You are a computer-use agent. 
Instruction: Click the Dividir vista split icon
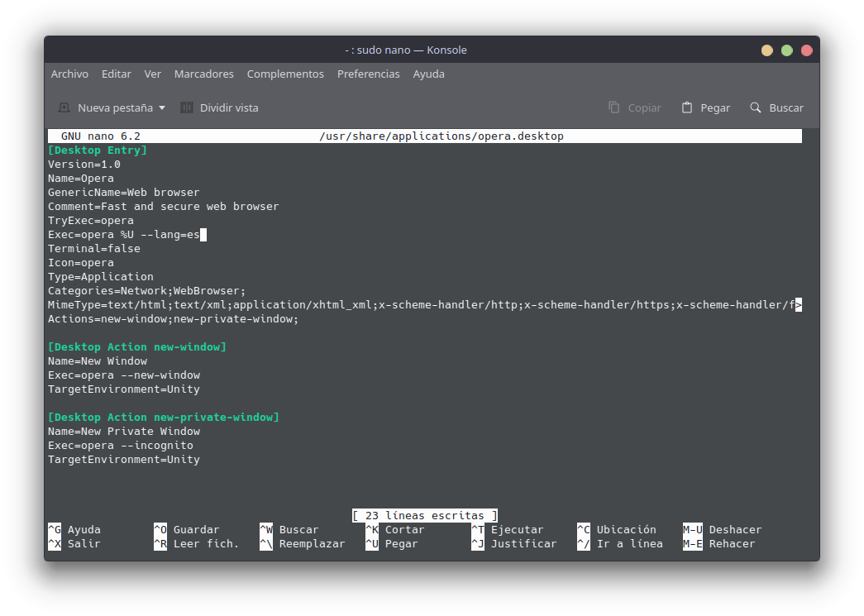pyautogui.click(x=187, y=108)
